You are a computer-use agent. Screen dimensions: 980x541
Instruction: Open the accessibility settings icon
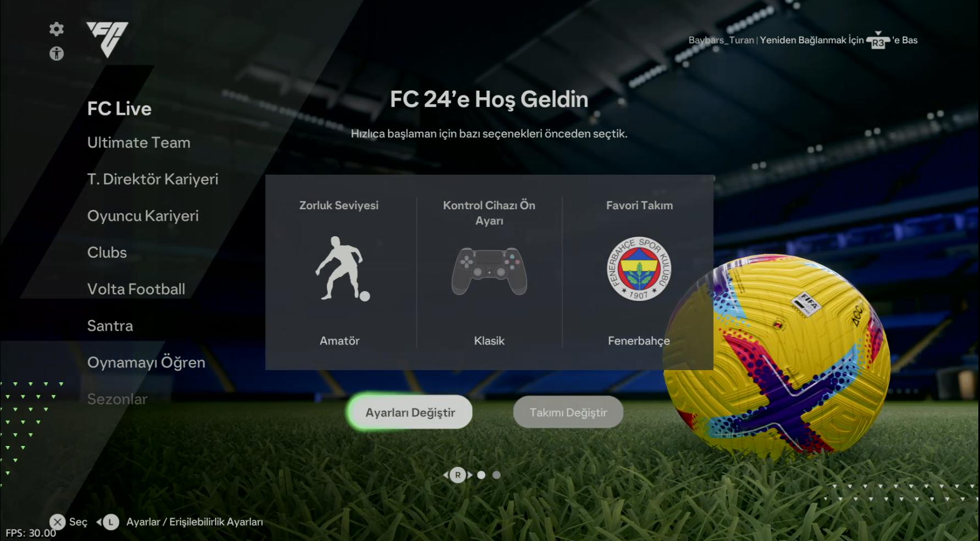click(57, 53)
